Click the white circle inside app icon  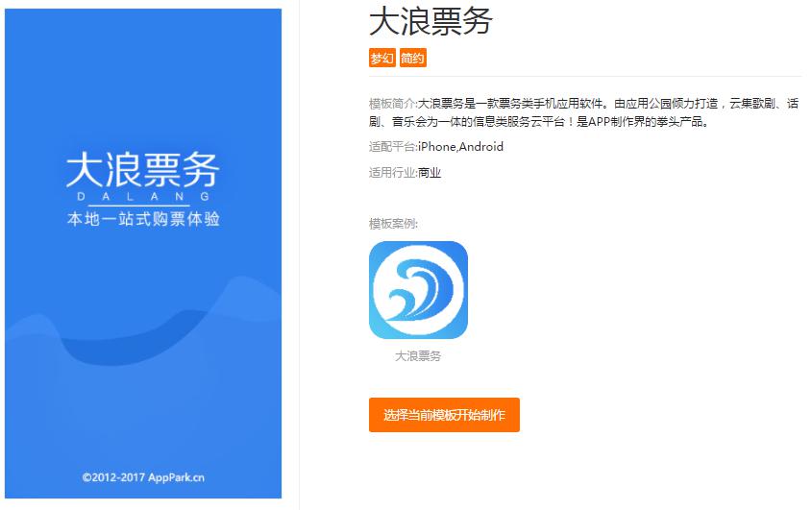click(x=418, y=290)
